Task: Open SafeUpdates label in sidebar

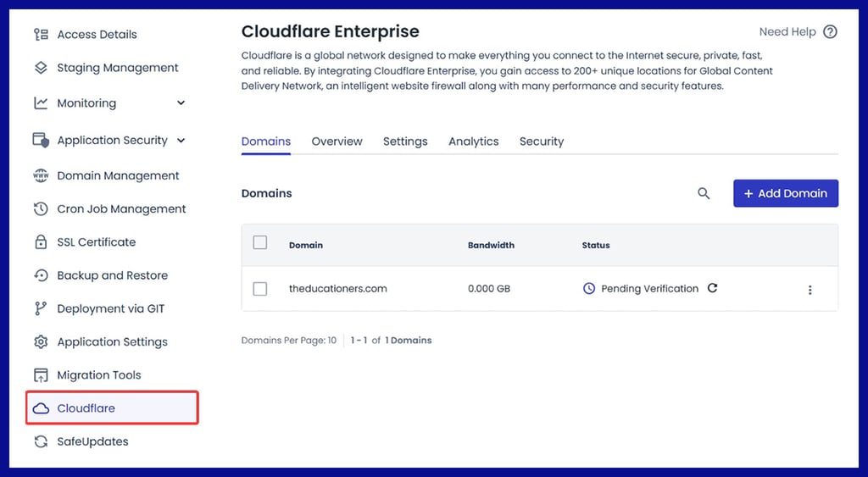Action: click(92, 441)
